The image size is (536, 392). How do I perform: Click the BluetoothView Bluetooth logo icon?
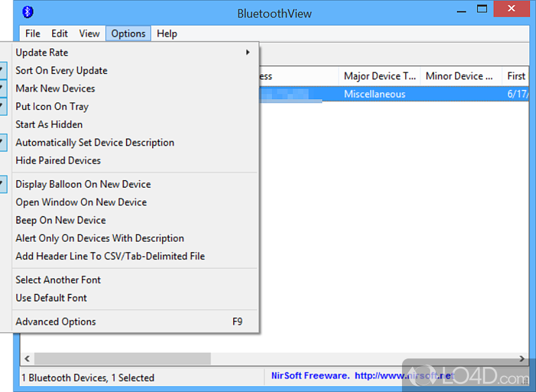[27, 12]
